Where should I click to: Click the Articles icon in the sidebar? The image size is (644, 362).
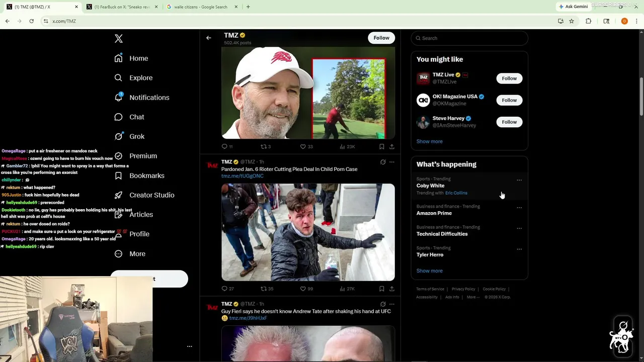click(x=118, y=215)
